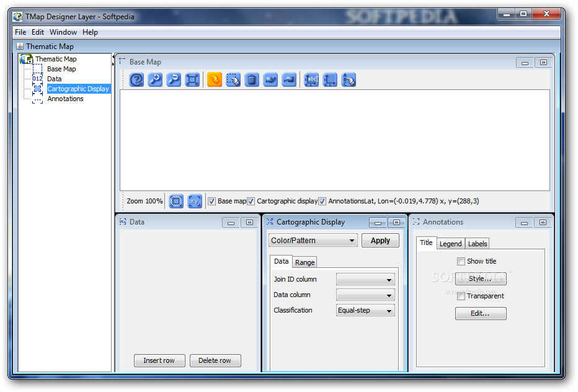This screenshot has width=578, height=392.
Task: Open the File menu
Action: click(x=20, y=32)
